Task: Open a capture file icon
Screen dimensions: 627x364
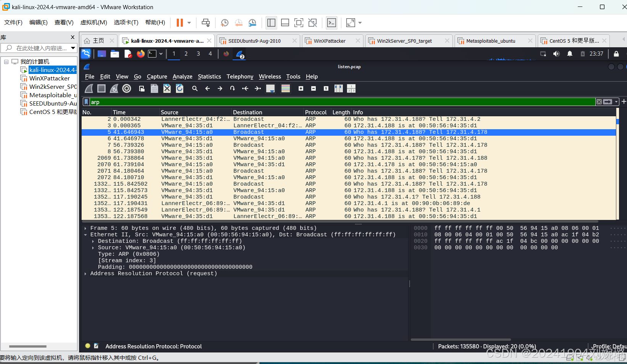Action: point(142,88)
